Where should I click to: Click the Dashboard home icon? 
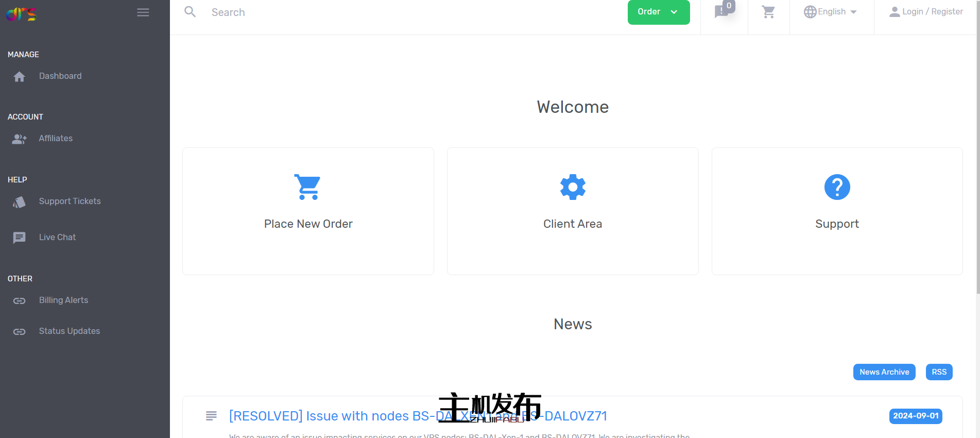coord(20,77)
